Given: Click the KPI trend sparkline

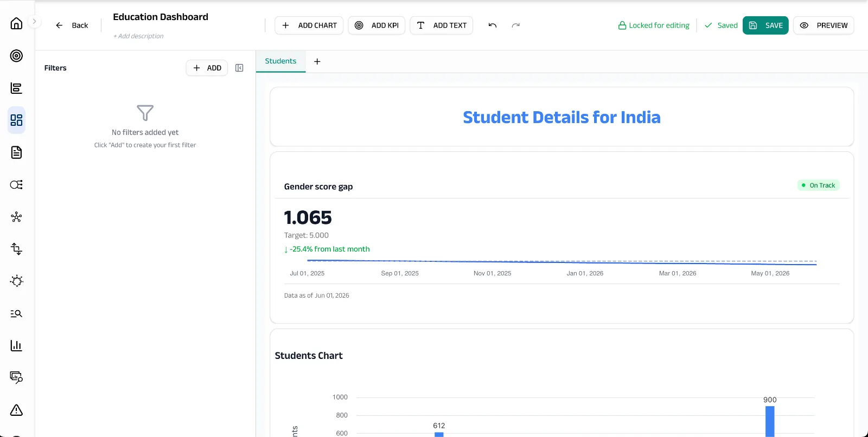Looking at the screenshot, I should [561, 262].
